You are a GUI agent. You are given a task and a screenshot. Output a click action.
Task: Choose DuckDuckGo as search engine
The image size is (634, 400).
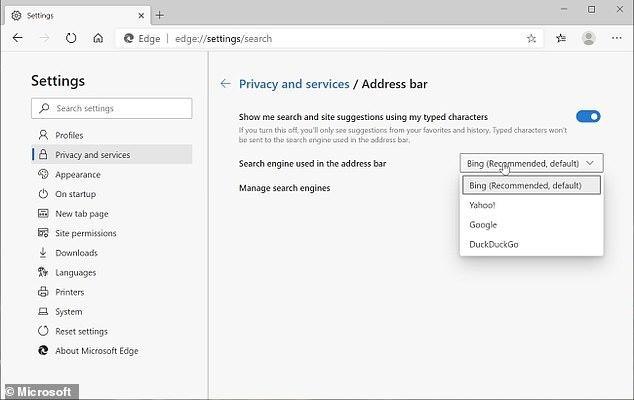click(x=531, y=244)
